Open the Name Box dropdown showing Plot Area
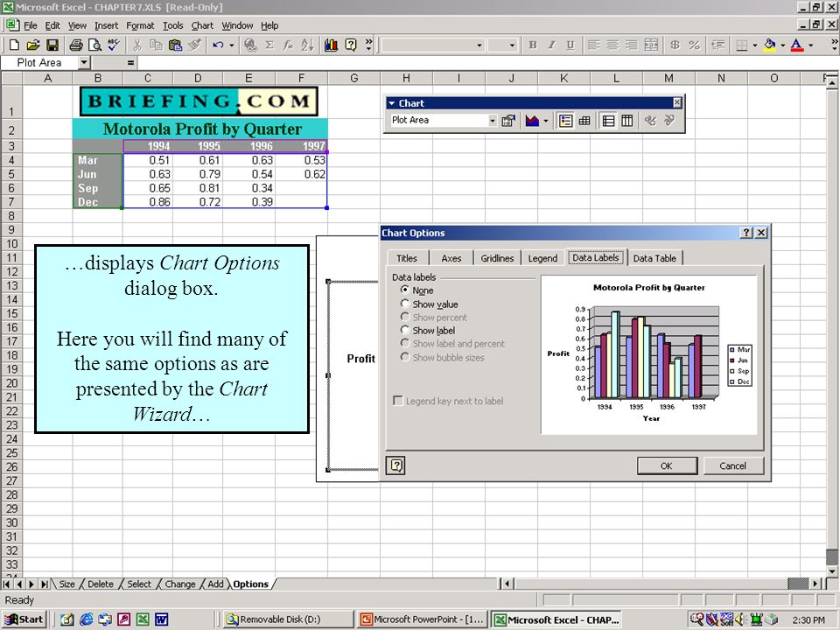 pyautogui.click(x=84, y=63)
